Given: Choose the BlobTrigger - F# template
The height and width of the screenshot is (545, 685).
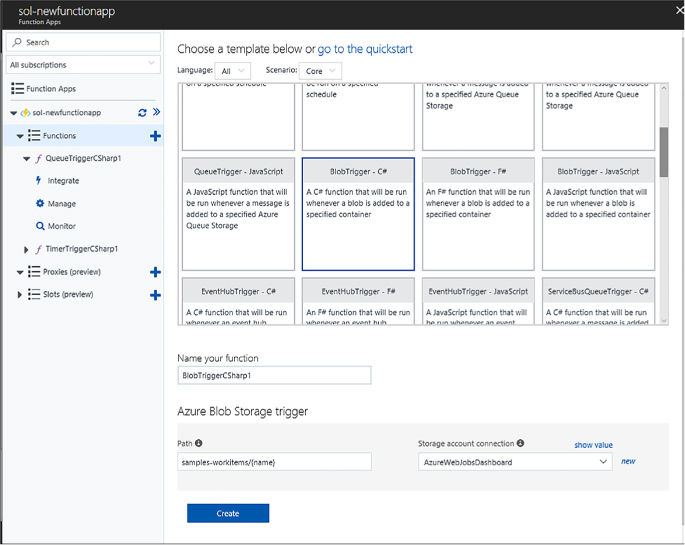Looking at the screenshot, I should (x=478, y=214).
